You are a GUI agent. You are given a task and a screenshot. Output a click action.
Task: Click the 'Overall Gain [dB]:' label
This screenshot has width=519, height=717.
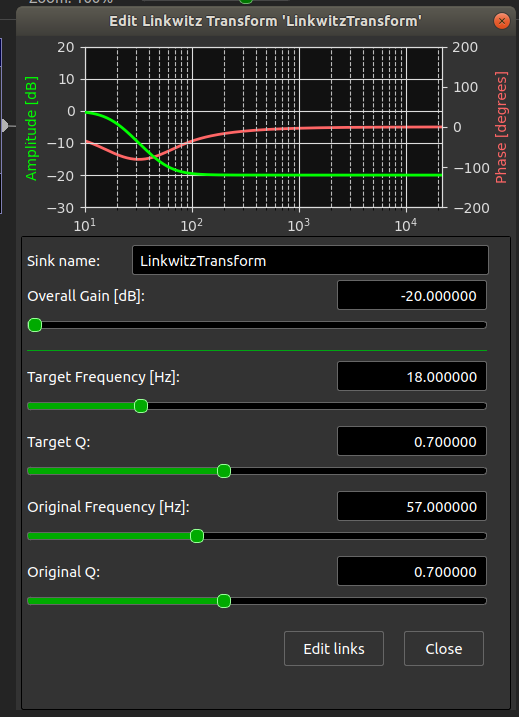pyautogui.click(x=86, y=296)
